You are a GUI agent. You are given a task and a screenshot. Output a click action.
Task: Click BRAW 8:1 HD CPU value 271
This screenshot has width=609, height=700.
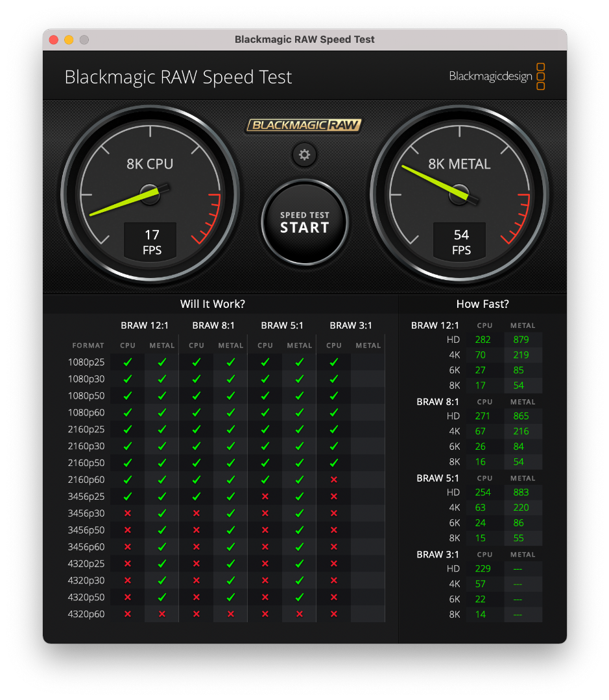tap(483, 416)
